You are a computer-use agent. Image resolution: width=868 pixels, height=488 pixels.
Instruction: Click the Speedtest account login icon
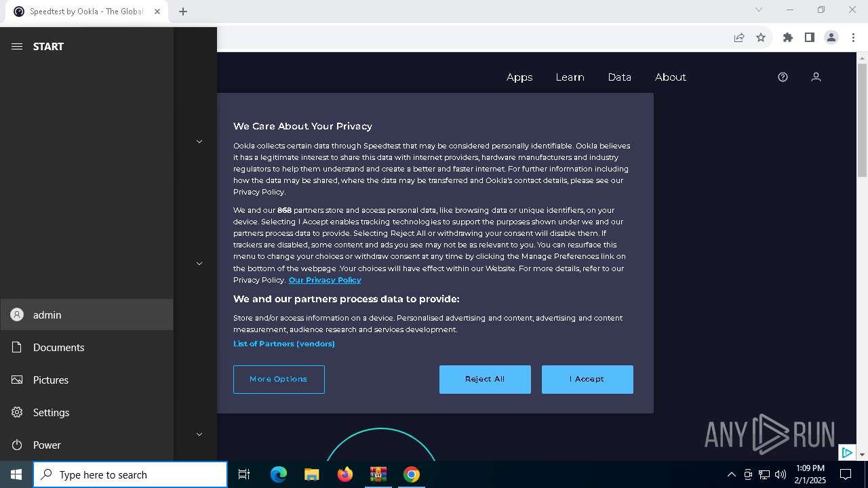point(816,77)
